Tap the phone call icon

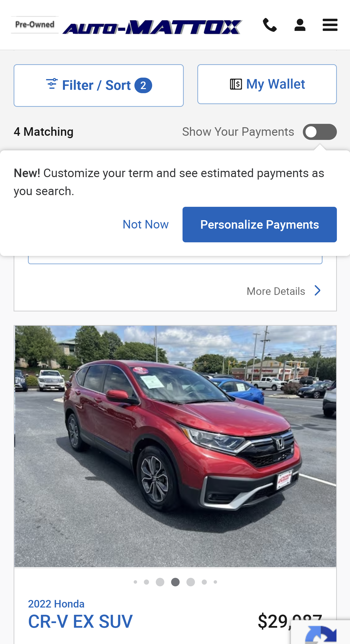(270, 25)
